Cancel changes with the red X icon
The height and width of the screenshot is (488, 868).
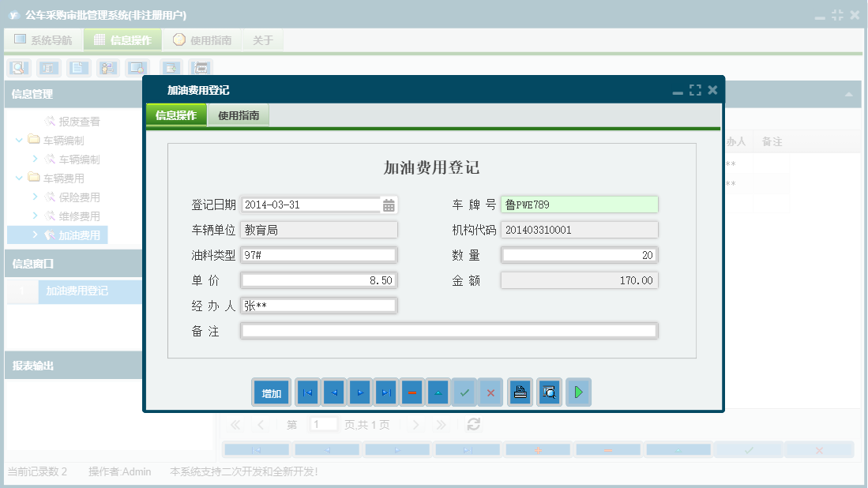click(492, 392)
